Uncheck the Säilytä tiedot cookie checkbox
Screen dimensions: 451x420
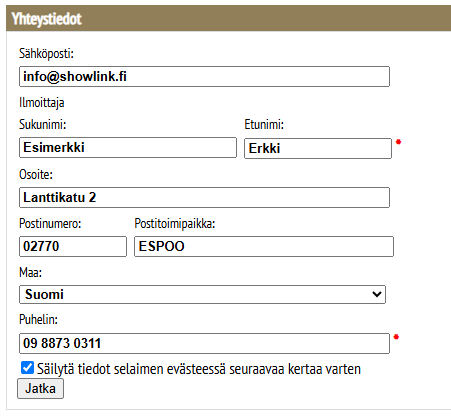coord(27,368)
